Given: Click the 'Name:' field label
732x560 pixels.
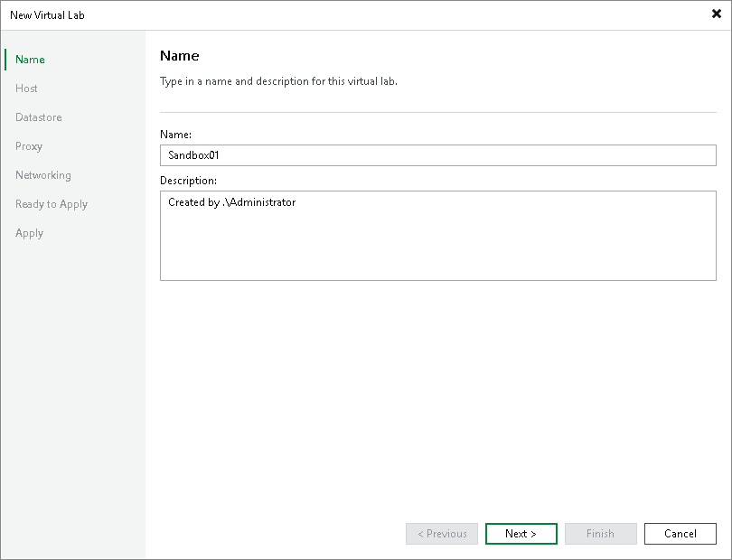Looking at the screenshot, I should (x=175, y=135).
